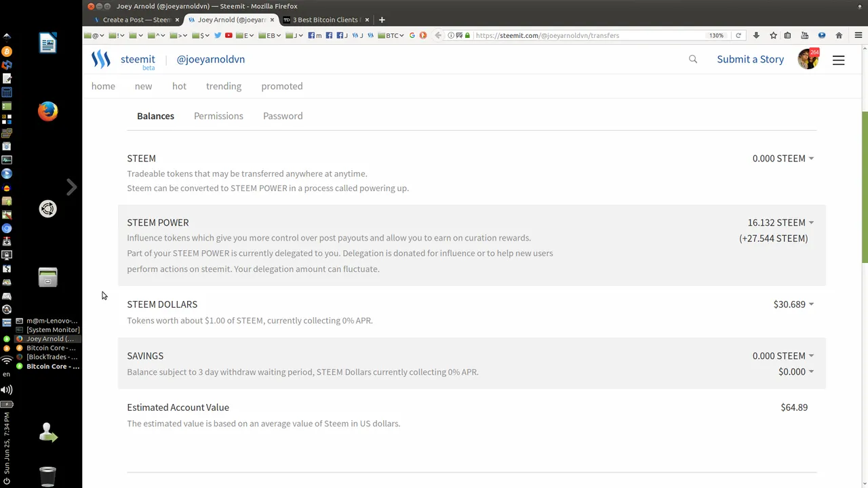Open the Firefox downloads arrow icon
Screen dimensions: 868x488
tap(757, 35)
